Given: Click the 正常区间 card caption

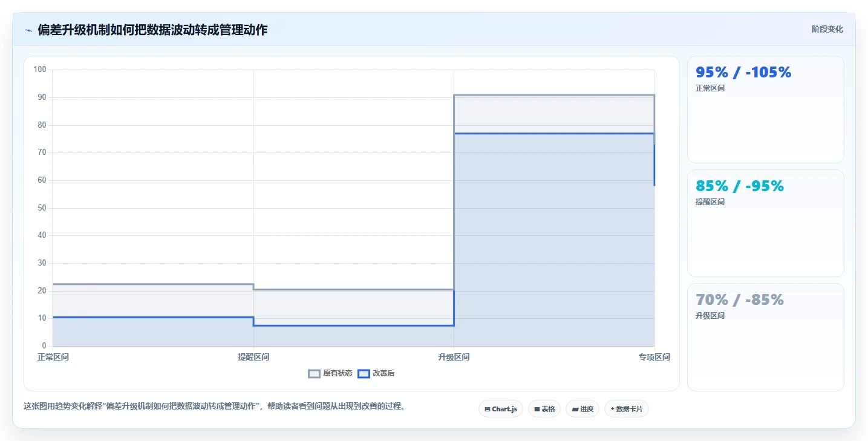Looking at the screenshot, I should point(710,88).
